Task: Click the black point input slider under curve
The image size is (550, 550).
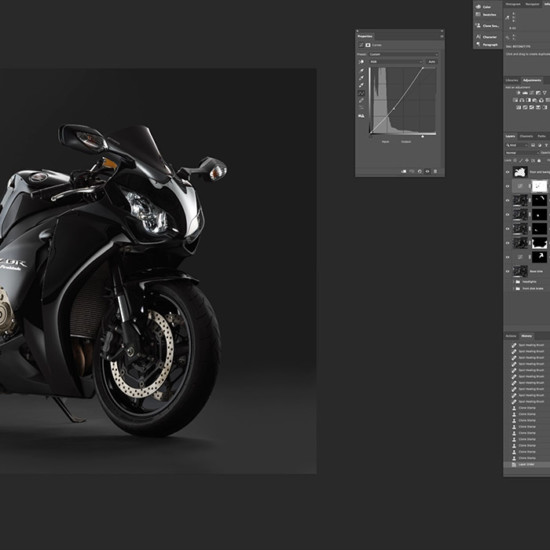Action: [x=371, y=136]
